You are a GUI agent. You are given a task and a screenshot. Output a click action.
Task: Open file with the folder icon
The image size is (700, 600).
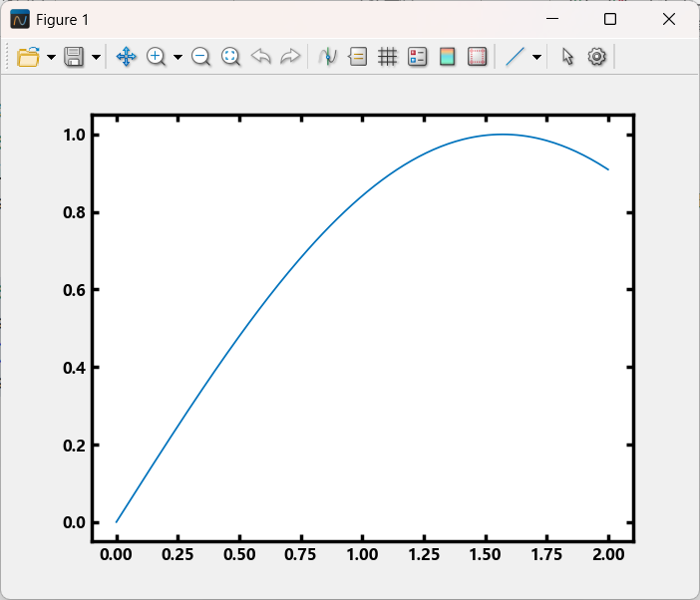point(28,57)
